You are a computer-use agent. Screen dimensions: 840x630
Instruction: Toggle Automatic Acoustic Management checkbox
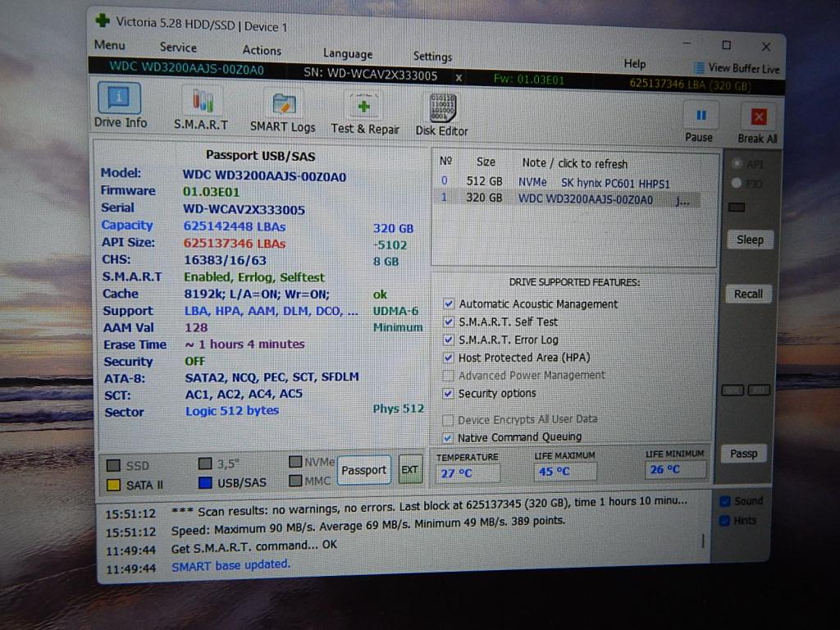[449, 304]
